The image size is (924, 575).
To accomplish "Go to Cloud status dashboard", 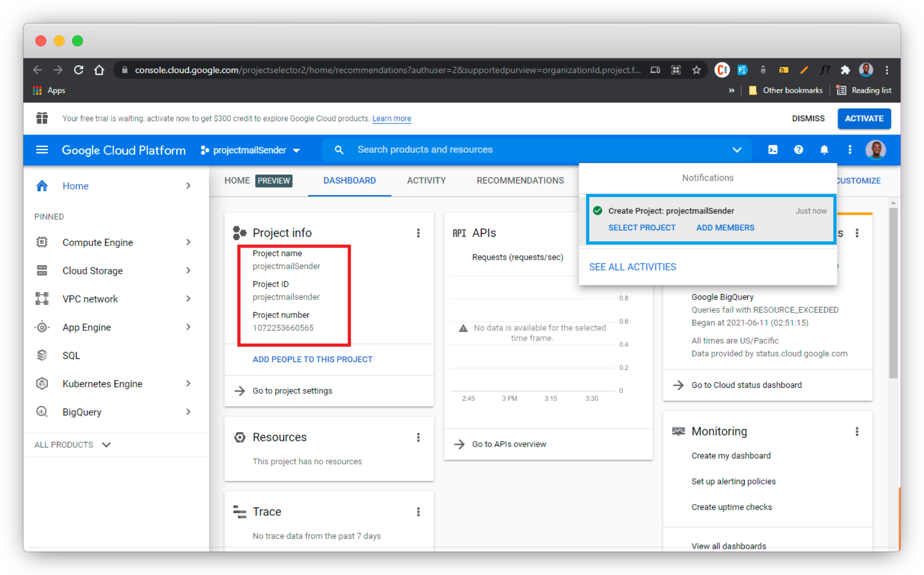I will pos(746,385).
